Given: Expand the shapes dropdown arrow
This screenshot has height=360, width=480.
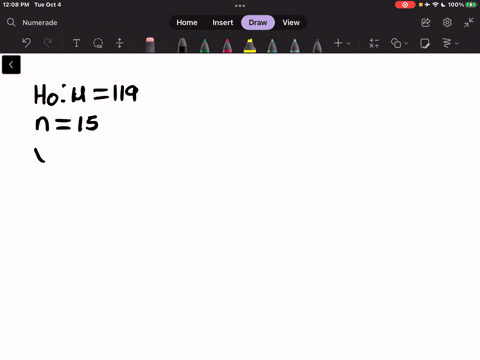Looking at the screenshot, I should point(406,43).
